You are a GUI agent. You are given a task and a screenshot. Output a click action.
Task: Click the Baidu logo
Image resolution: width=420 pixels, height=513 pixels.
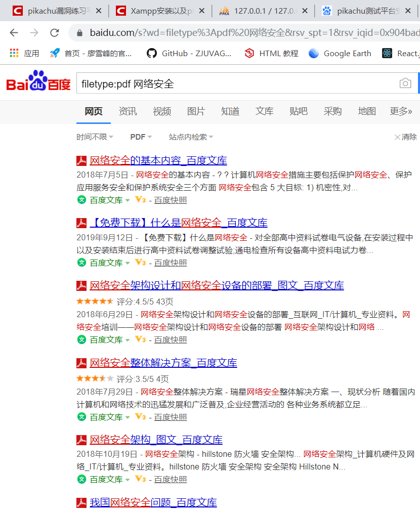38,80
